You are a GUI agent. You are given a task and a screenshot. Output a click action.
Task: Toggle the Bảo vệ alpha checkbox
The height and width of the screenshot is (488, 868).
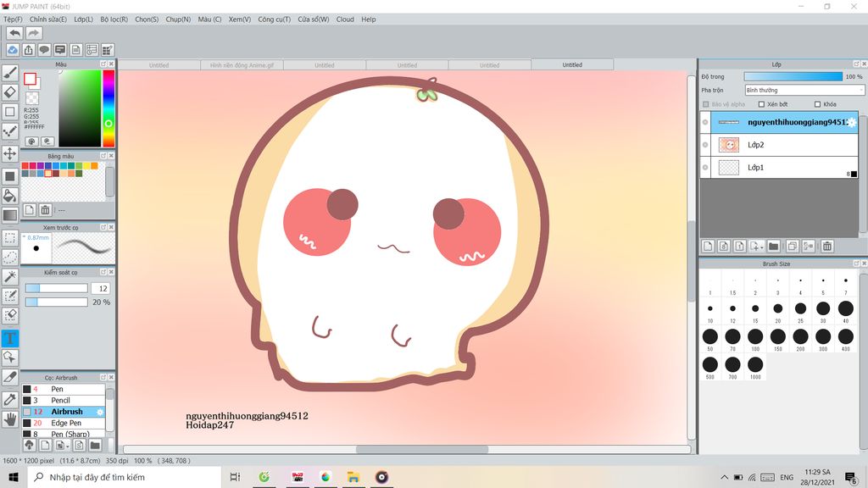pyautogui.click(x=706, y=104)
